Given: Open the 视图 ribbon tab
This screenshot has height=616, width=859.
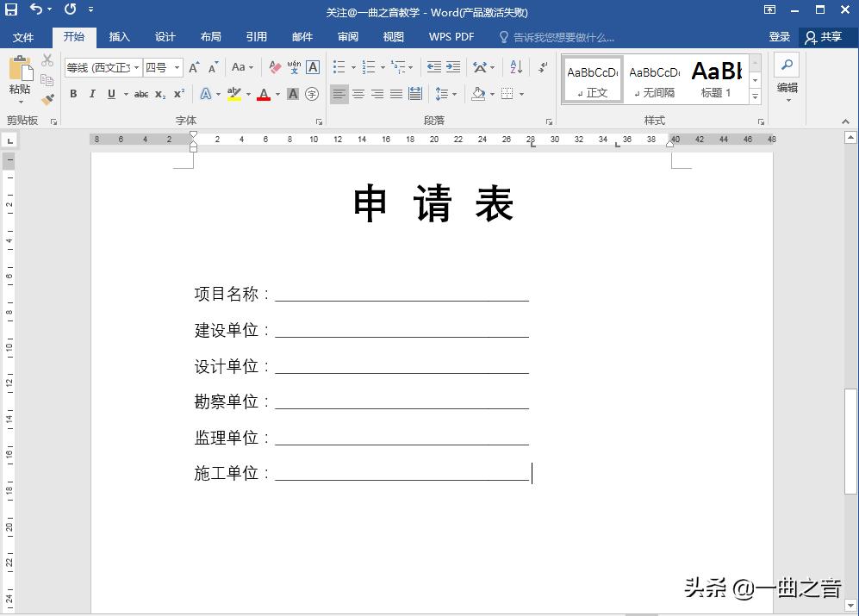Looking at the screenshot, I should click(393, 36).
